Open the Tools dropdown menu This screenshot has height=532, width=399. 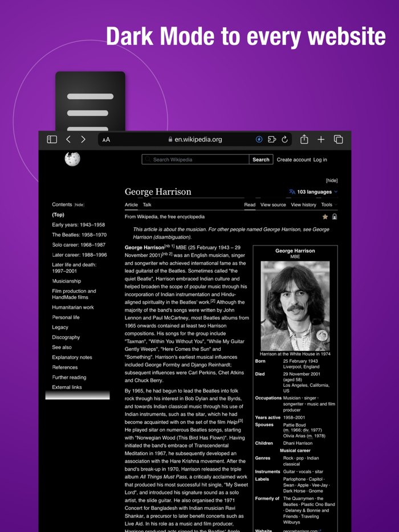click(x=329, y=204)
